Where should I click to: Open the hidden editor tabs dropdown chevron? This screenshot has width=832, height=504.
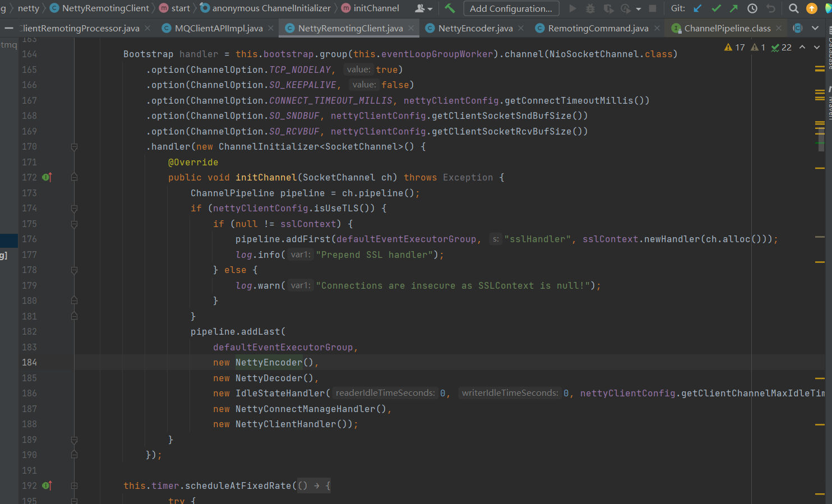(815, 28)
